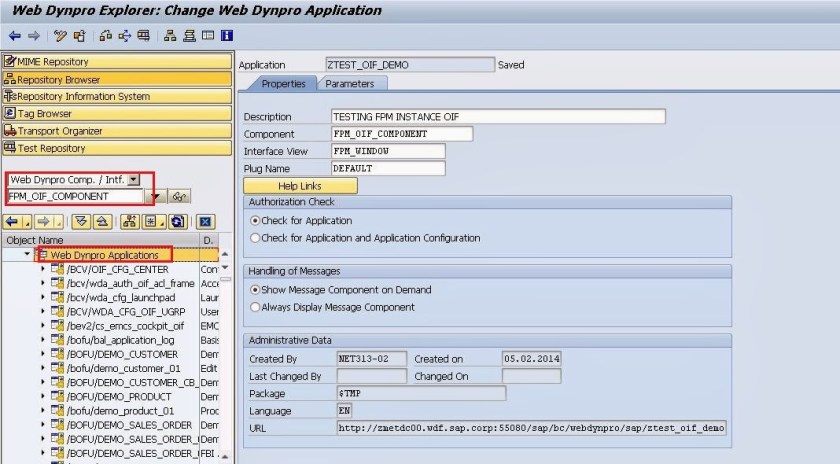This screenshot has width=840, height=464.
Task: Click the blue Information icon in toolbar
Action: pyautogui.click(x=227, y=36)
